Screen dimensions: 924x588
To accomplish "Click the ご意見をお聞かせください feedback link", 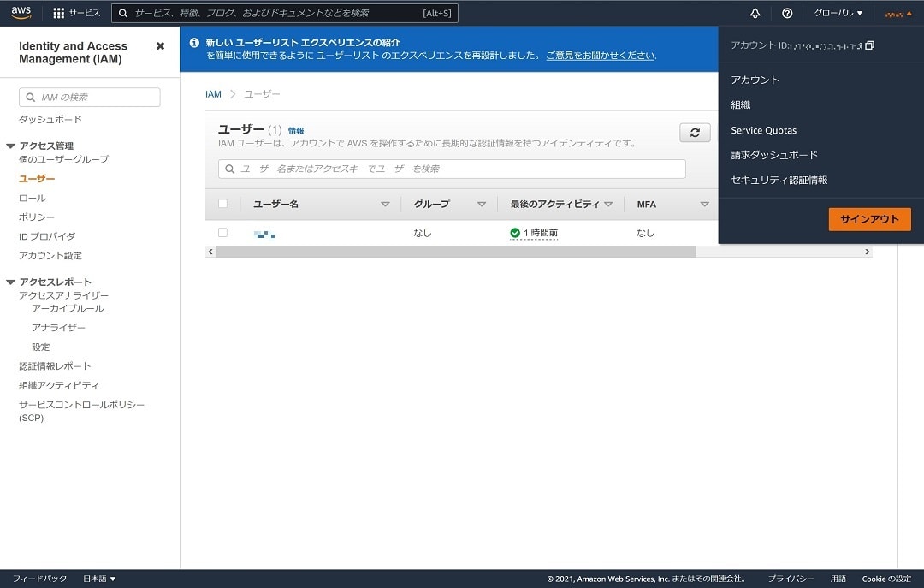I will (x=601, y=56).
